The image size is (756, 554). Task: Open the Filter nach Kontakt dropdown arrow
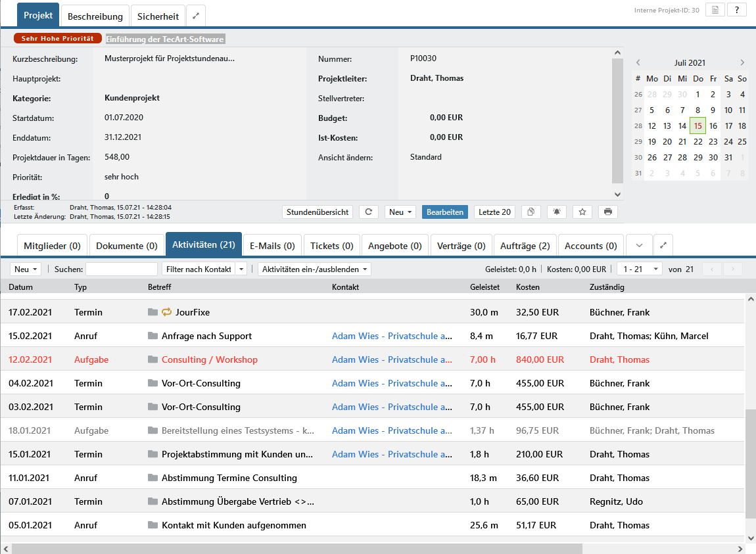point(241,269)
